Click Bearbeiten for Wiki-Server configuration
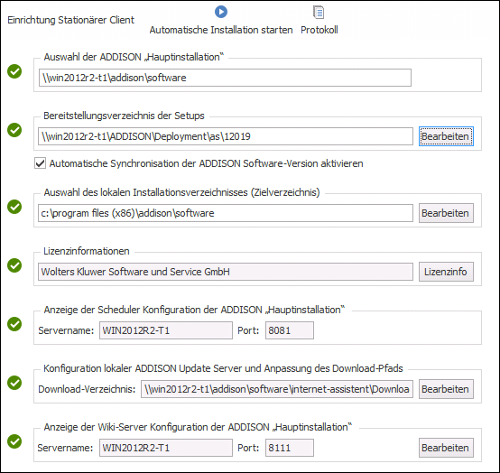Image resolution: width=500 pixels, height=473 pixels. coord(446,448)
